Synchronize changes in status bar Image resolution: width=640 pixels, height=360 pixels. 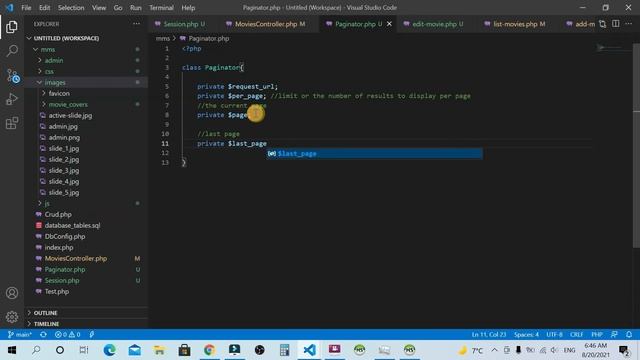pos(43,334)
